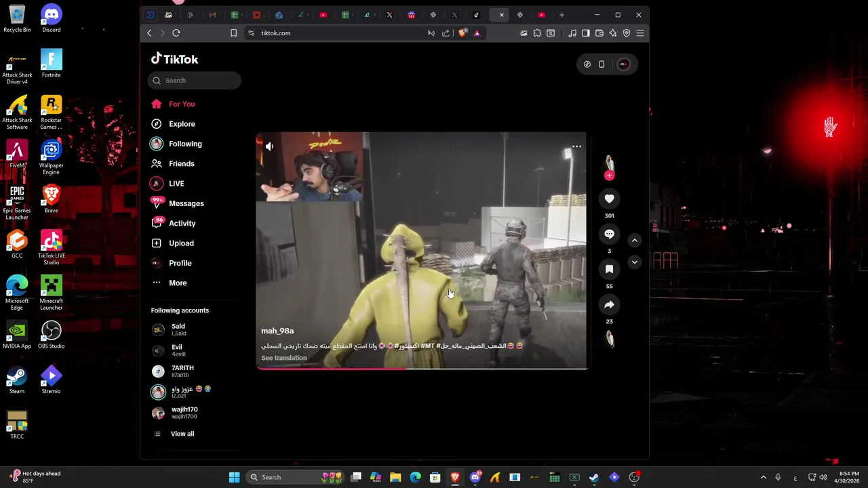Open mah_98a creator profile link
The width and height of the screenshot is (868, 488).
click(277, 331)
